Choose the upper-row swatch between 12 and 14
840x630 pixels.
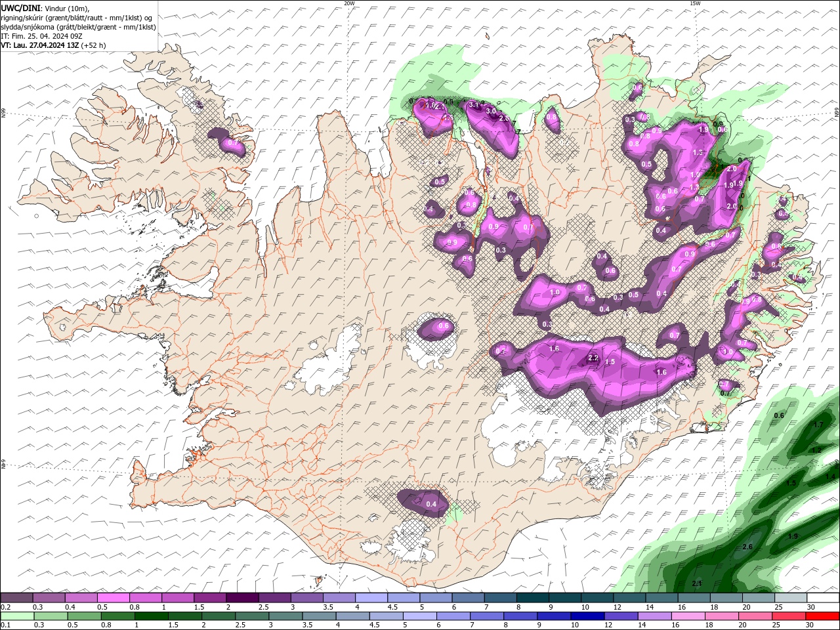pos(629,598)
